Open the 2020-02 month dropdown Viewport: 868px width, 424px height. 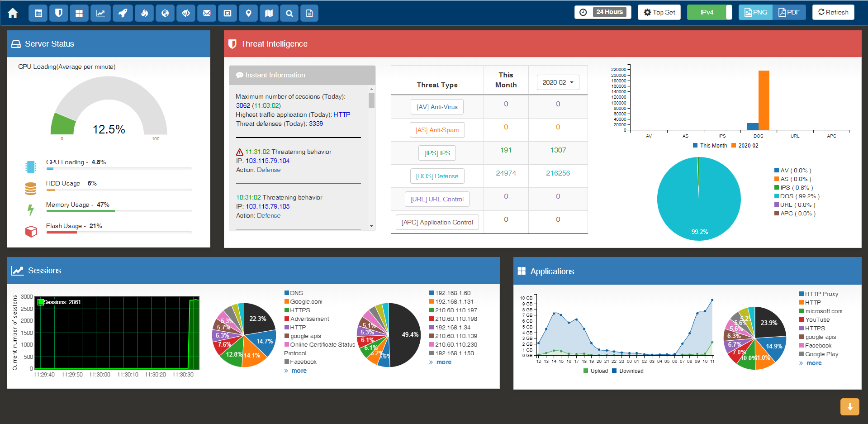click(x=558, y=82)
